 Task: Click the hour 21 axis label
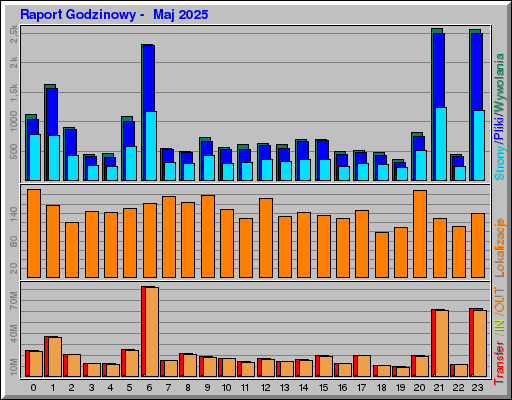point(439,388)
